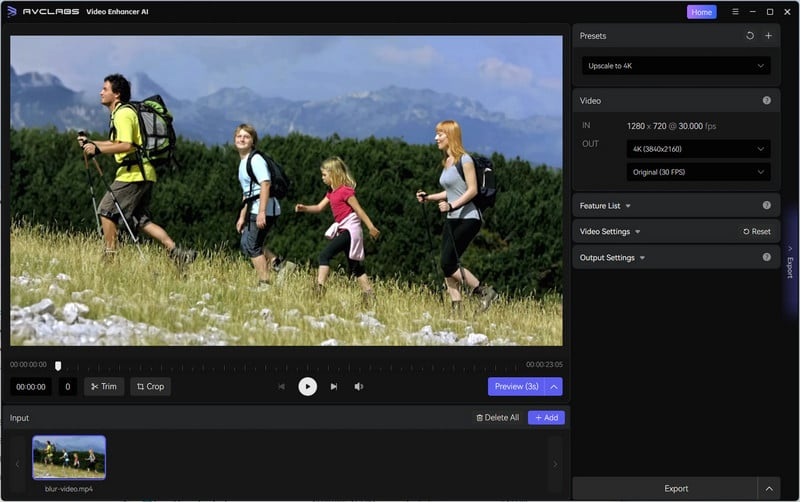Reset presets with the refresh icon
800x502 pixels.
750,36
